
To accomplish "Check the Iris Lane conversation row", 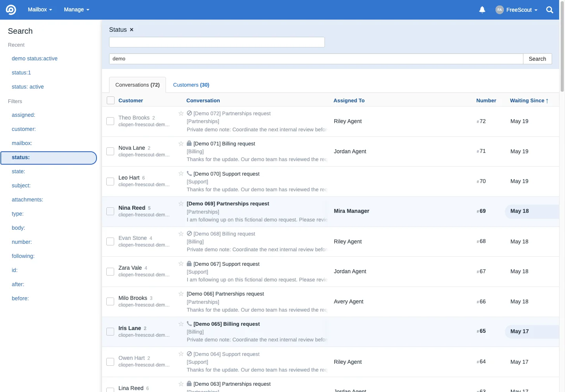I will (110, 332).
